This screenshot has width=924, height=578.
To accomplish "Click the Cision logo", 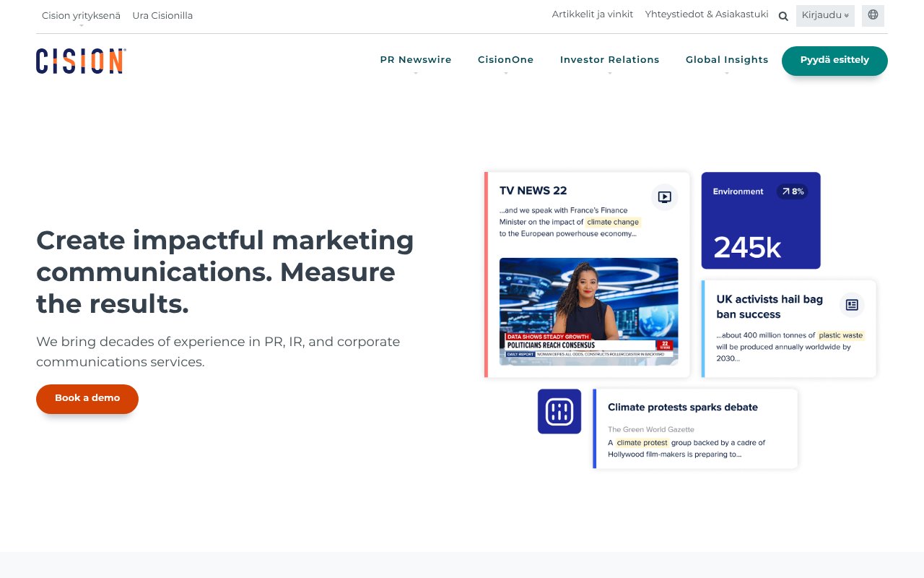I will [79, 61].
